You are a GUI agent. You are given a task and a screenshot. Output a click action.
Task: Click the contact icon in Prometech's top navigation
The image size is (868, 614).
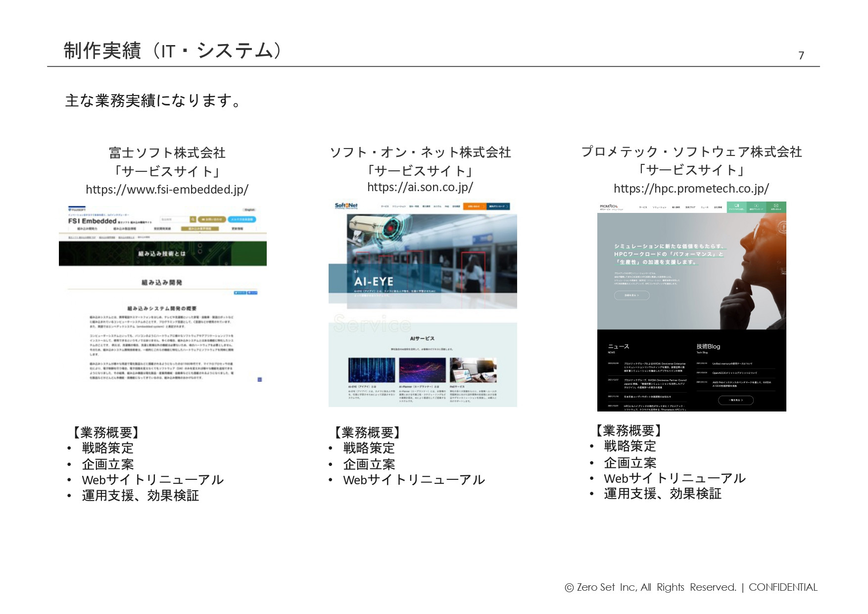776,206
